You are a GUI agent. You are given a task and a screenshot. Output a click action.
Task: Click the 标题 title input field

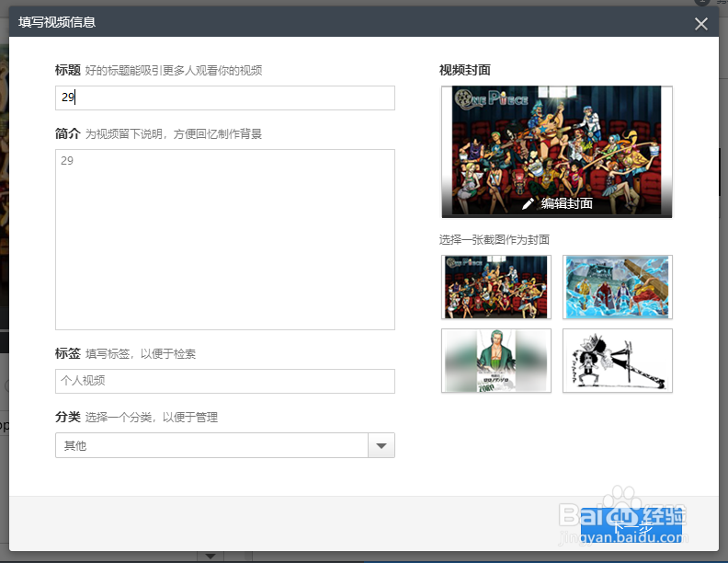[224, 98]
